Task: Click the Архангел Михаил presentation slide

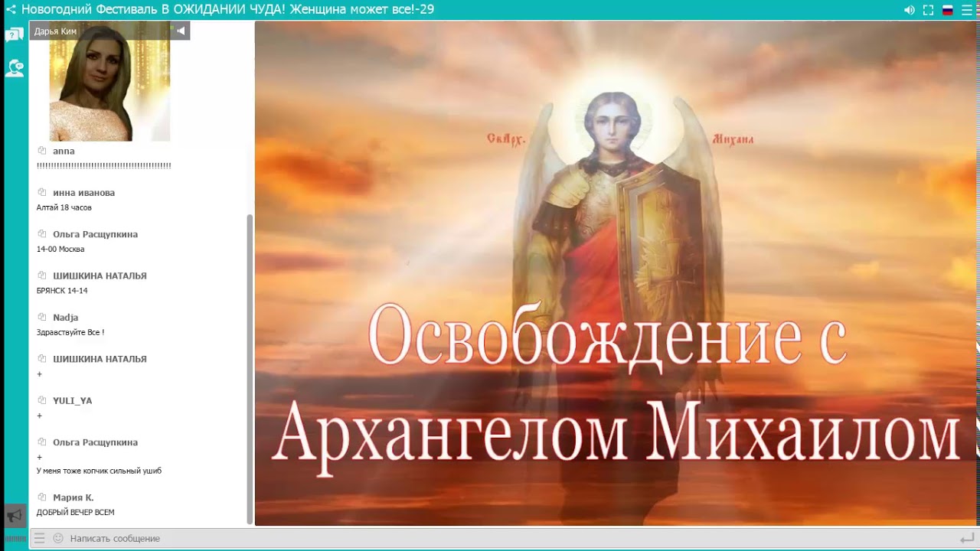Action: [617, 273]
